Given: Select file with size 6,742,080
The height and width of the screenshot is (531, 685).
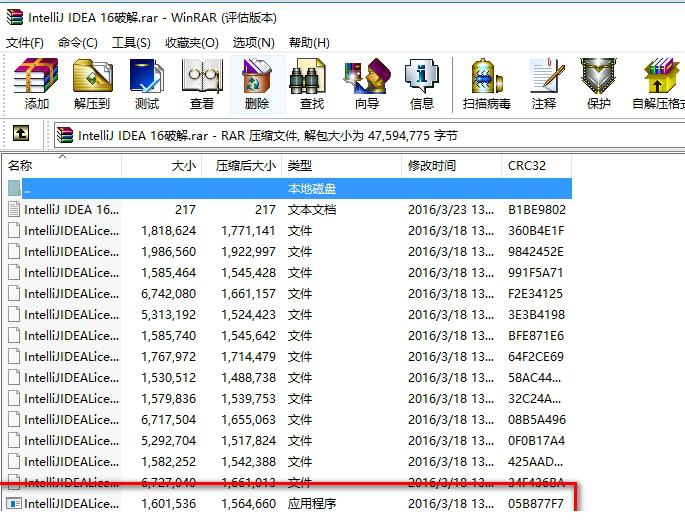Looking at the screenshot, I should tap(289, 293).
